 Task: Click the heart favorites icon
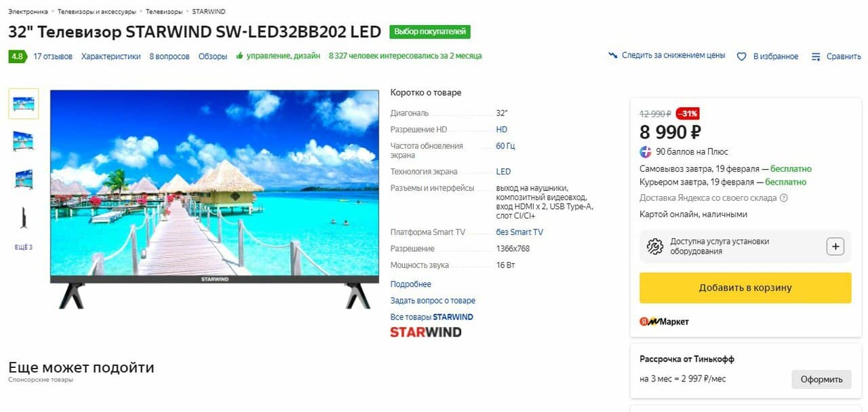(742, 56)
